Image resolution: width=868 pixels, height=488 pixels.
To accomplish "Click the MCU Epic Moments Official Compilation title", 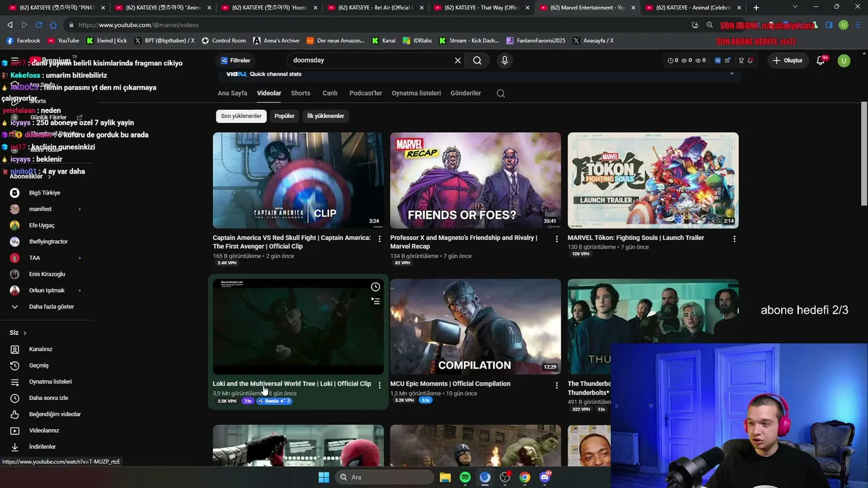I will [x=450, y=384].
